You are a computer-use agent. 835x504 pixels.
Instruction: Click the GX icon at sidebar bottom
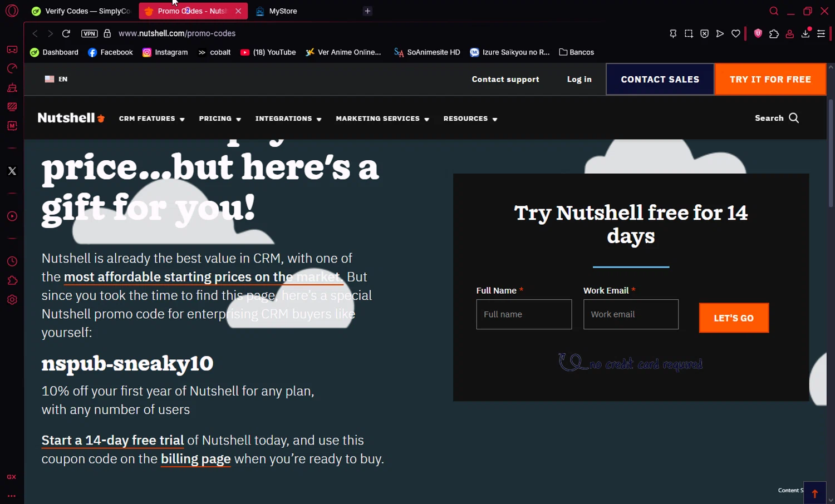pyautogui.click(x=12, y=477)
